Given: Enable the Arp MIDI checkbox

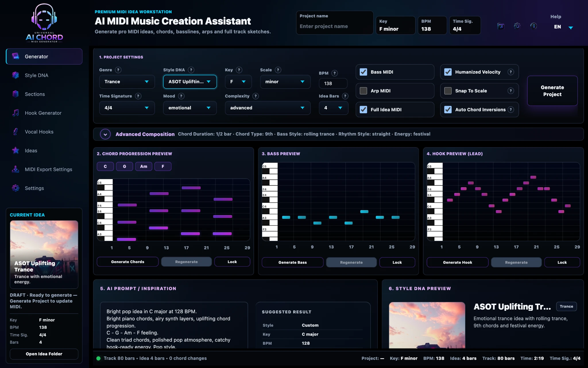Looking at the screenshot, I should coord(363,91).
